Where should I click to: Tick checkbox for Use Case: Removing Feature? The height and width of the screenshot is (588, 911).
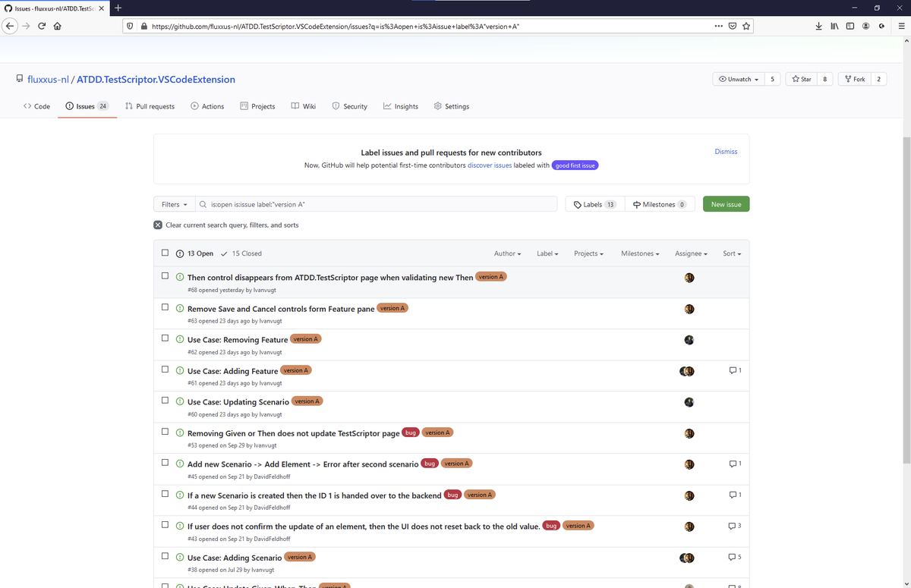tap(165, 338)
